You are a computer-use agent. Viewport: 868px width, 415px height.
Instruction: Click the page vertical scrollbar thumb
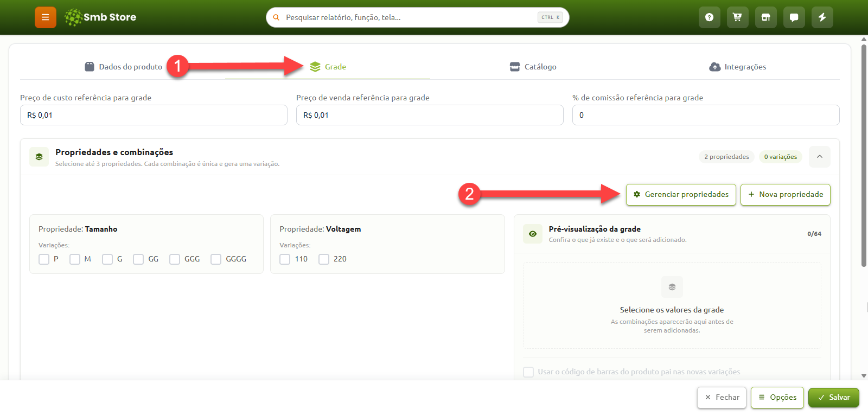point(864,156)
